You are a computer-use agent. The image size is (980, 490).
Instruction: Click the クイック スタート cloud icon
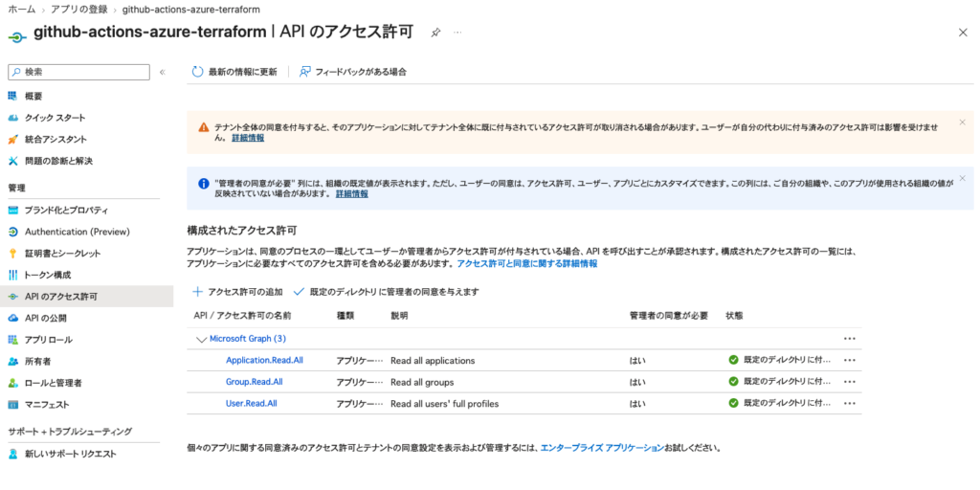(x=12, y=118)
